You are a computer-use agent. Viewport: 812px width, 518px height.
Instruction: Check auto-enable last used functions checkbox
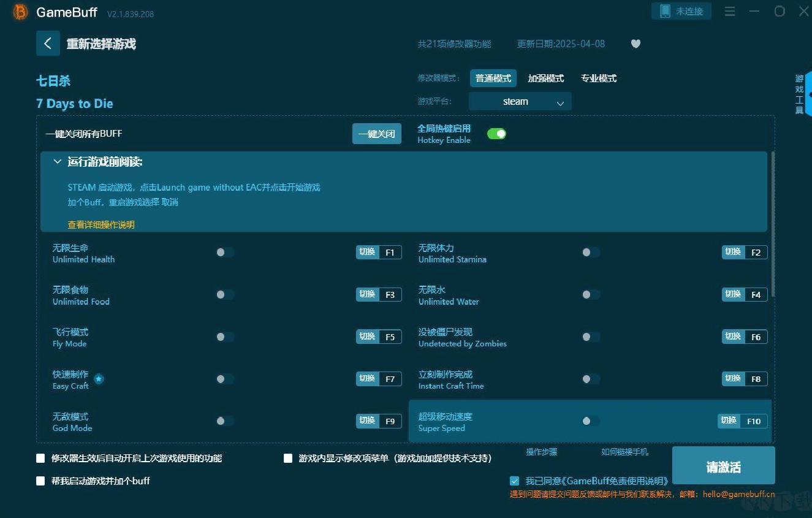41,458
